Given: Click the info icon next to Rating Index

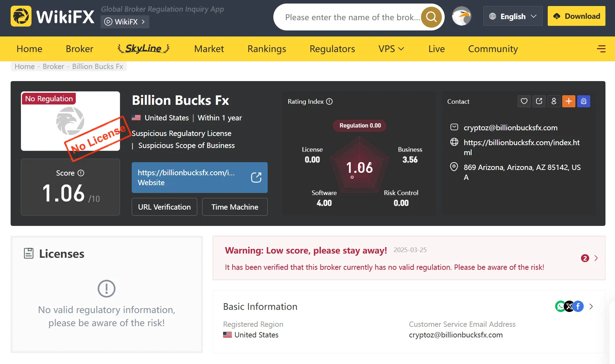Looking at the screenshot, I should 329,102.
